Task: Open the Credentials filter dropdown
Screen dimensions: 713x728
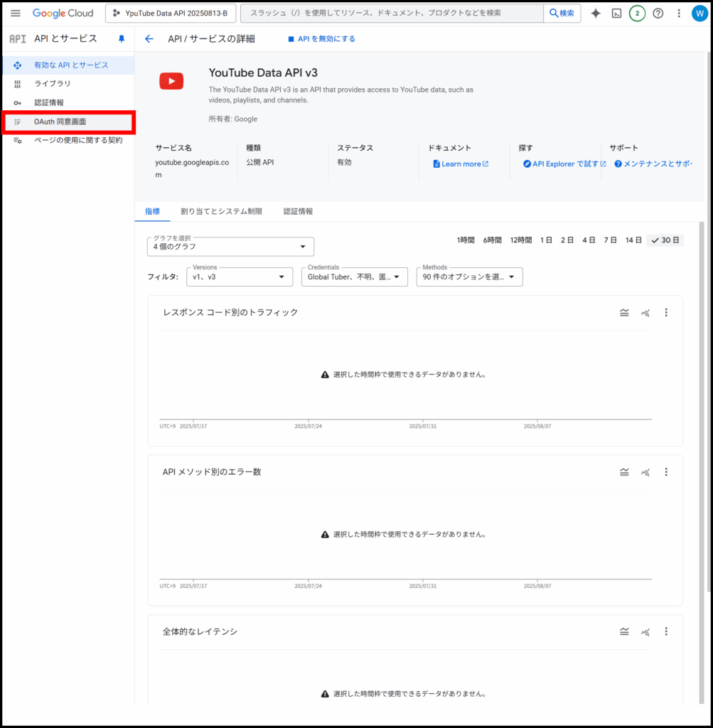Action: click(x=354, y=277)
